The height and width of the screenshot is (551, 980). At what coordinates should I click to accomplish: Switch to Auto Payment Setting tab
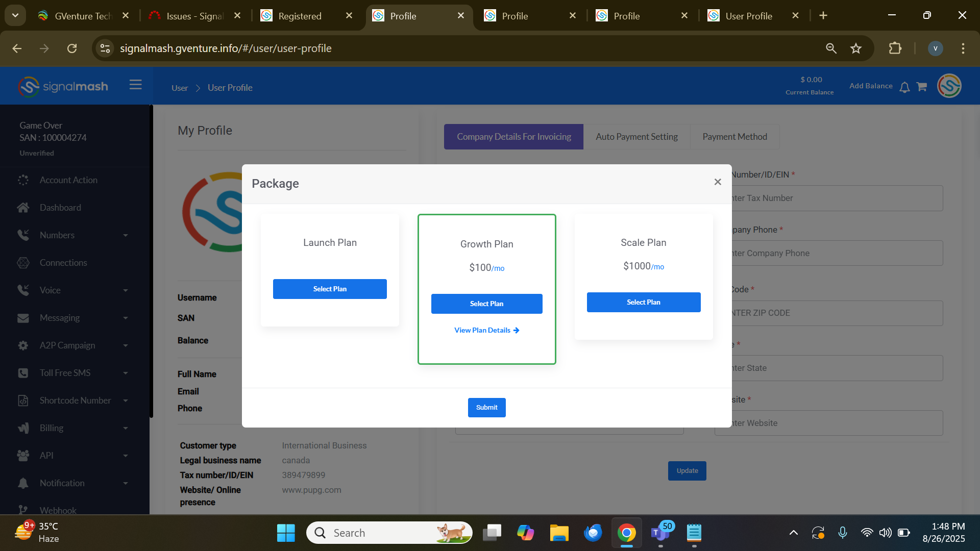(x=636, y=137)
